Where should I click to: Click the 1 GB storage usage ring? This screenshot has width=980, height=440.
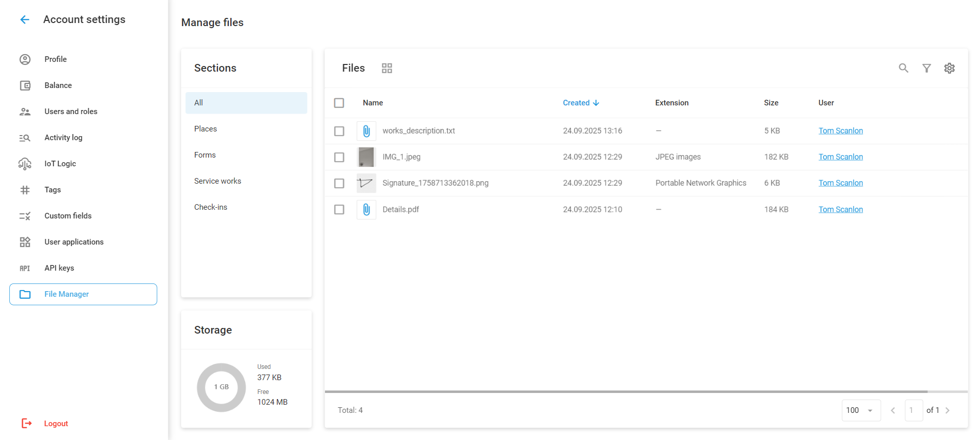pos(222,387)
